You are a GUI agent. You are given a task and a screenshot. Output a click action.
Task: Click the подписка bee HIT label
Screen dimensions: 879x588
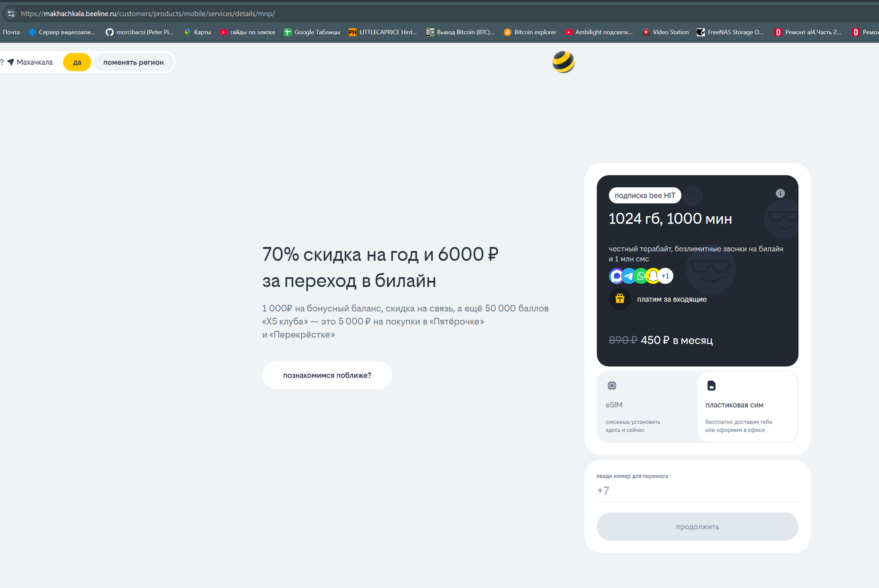tap(645, 195)
